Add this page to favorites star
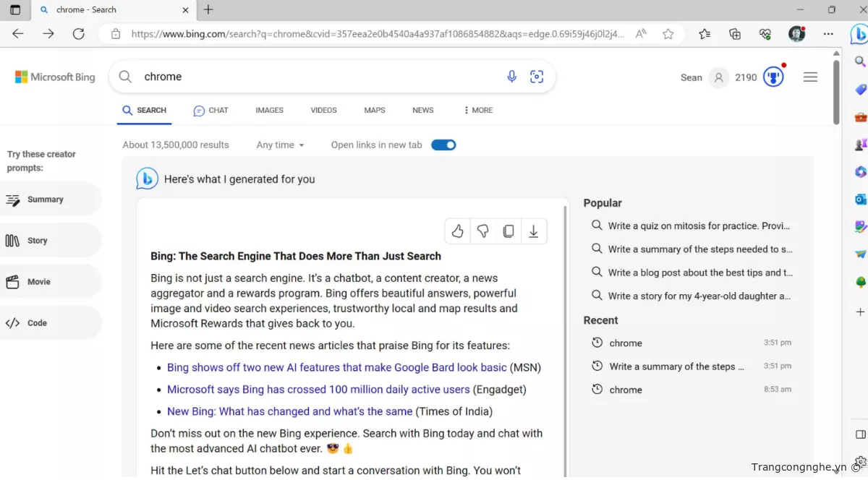Screen dimensions: 868x480 point(668,34)
